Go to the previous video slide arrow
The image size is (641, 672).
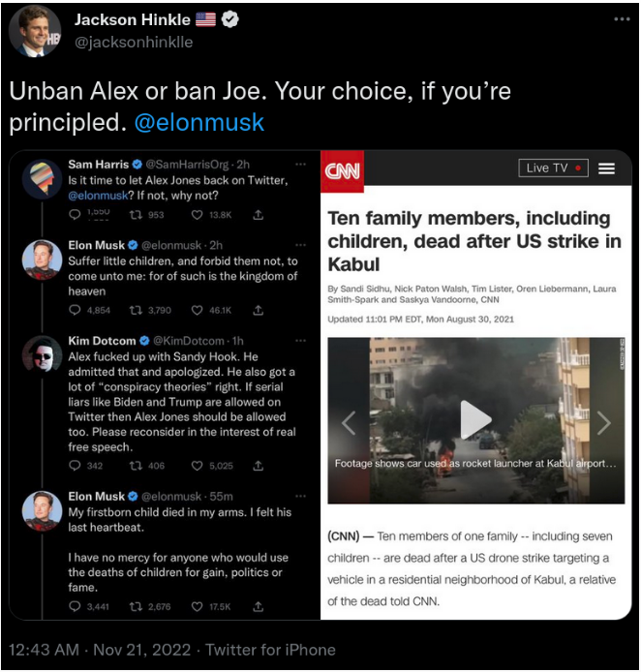click(349, 422)
